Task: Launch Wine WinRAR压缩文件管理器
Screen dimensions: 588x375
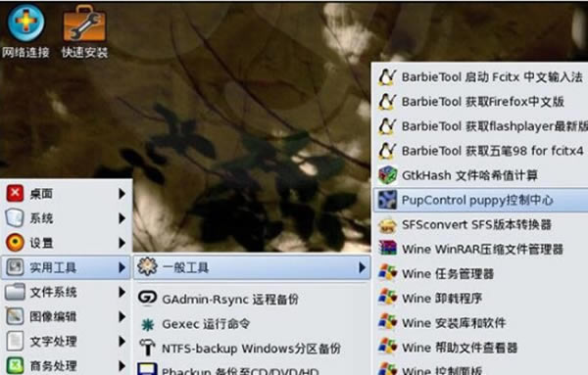Action: coord(481,249)
